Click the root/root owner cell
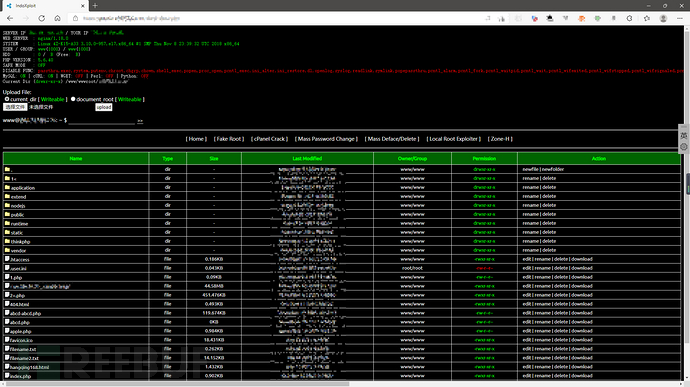Image resolution: width=690 pixels, height=387 pixels. pos(412,268)
